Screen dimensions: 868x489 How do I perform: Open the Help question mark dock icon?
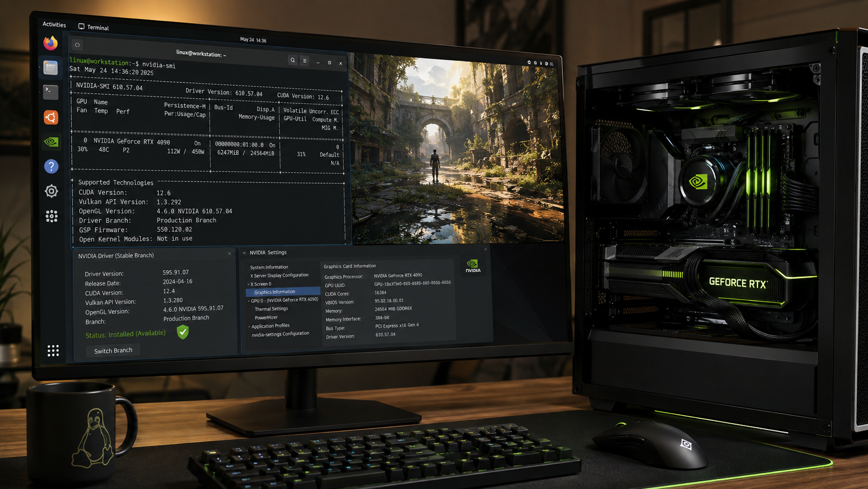[51, 166]
